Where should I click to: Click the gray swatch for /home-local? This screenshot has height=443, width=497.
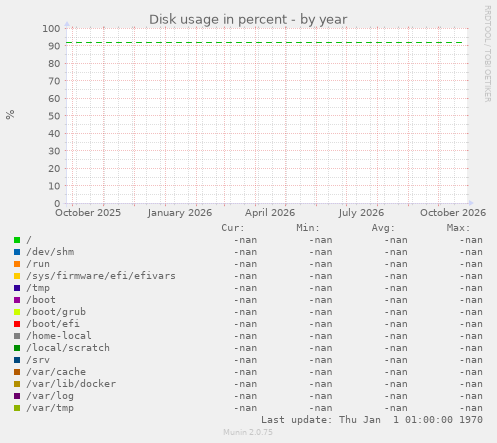(17, 336)
